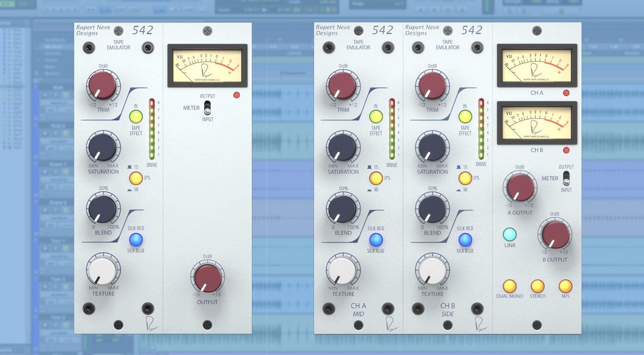Select M/S mode
Image resolution: width=644 pixels, height=355 pixels.
565,286
